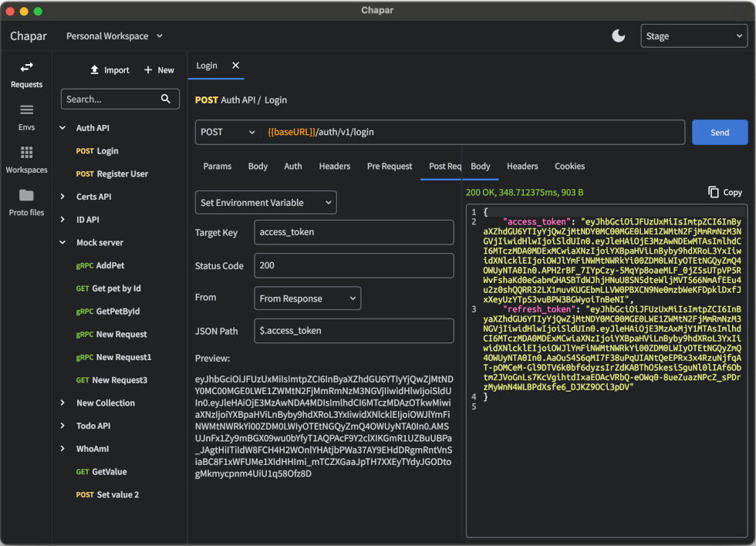Image resolution: width=756 pixels, height=546 pixels.
Task: Open the response Cookies tab
Action: tap(569, 166)
